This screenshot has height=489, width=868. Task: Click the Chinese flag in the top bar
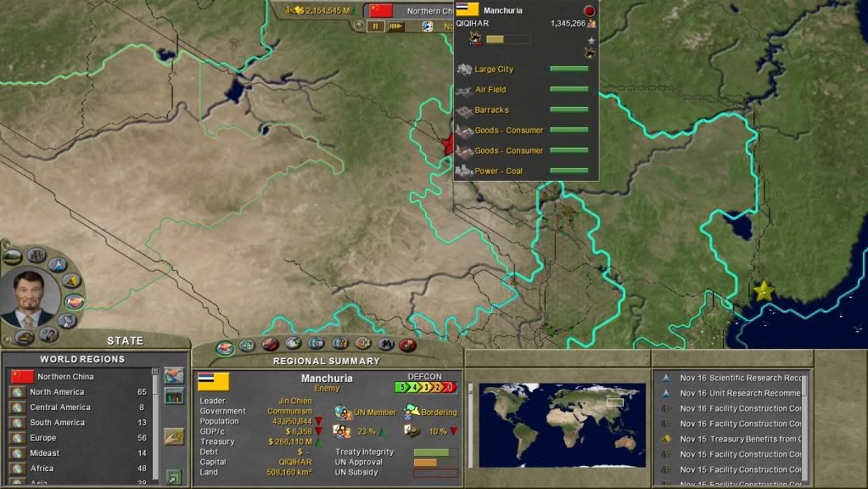[x=381, y=10]
